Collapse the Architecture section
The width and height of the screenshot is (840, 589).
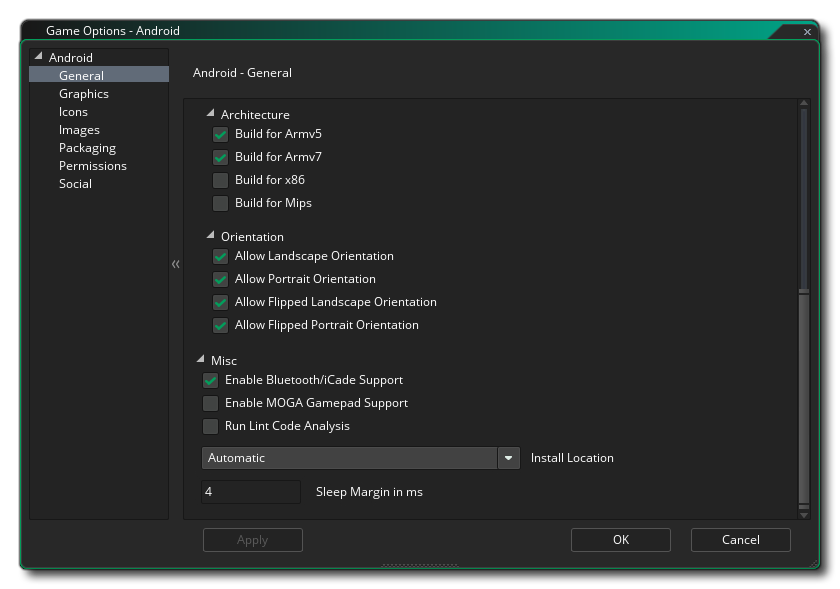click(211, 114)
